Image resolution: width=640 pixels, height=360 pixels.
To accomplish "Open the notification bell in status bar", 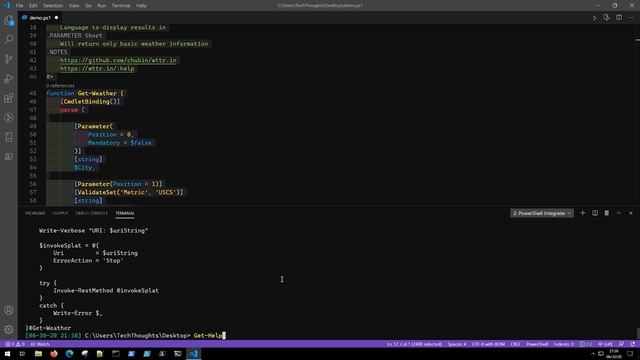I will pyautogui.click(x=632, y=344).
